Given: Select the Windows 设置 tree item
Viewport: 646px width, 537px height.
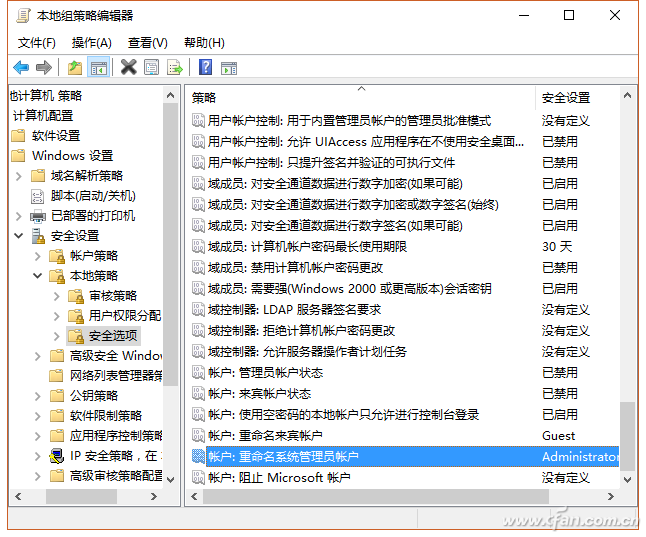Looking at the screenshot, I should pos(73,156).
